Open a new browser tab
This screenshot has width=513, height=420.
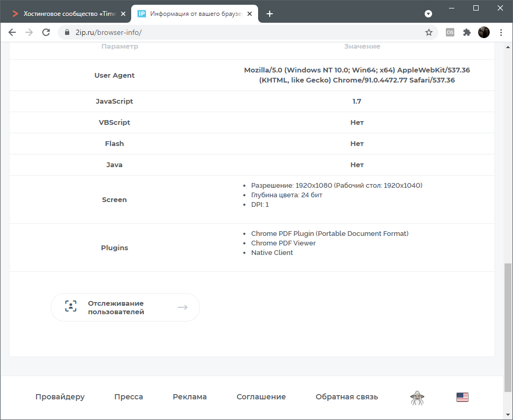270,14
